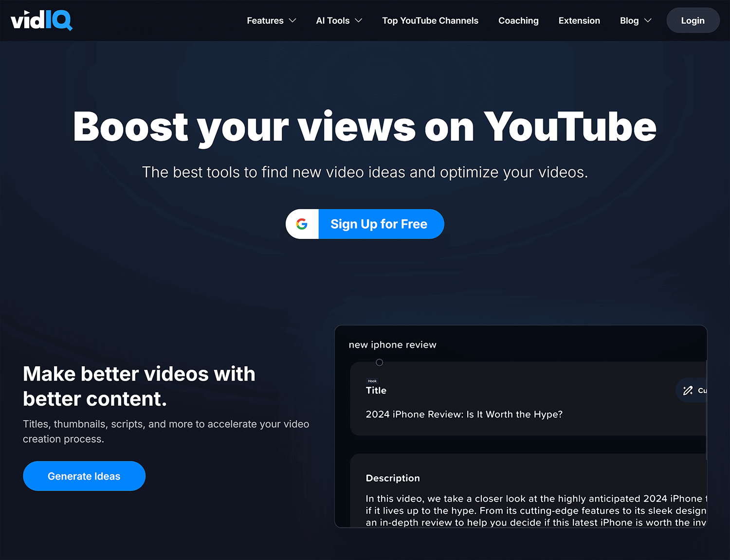
Task: Click the 'Make better videos with better content.' heading
Action: pos(139,386)
